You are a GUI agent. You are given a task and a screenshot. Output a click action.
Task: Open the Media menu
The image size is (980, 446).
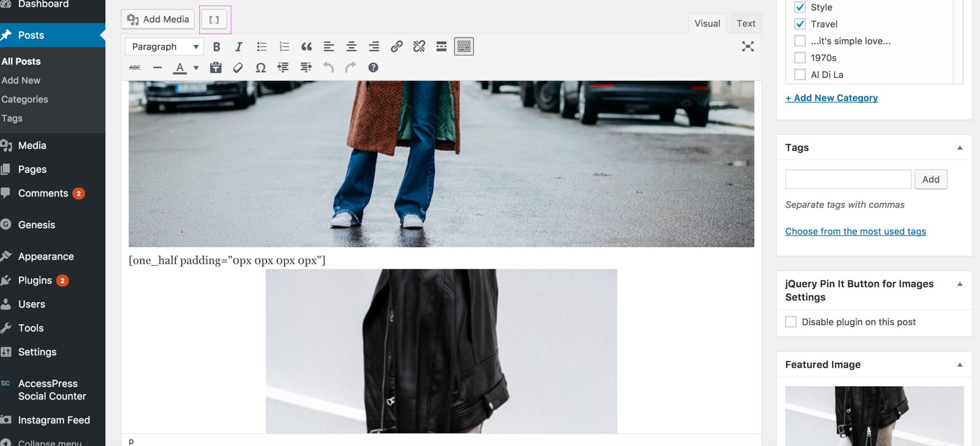coord(52,145)
